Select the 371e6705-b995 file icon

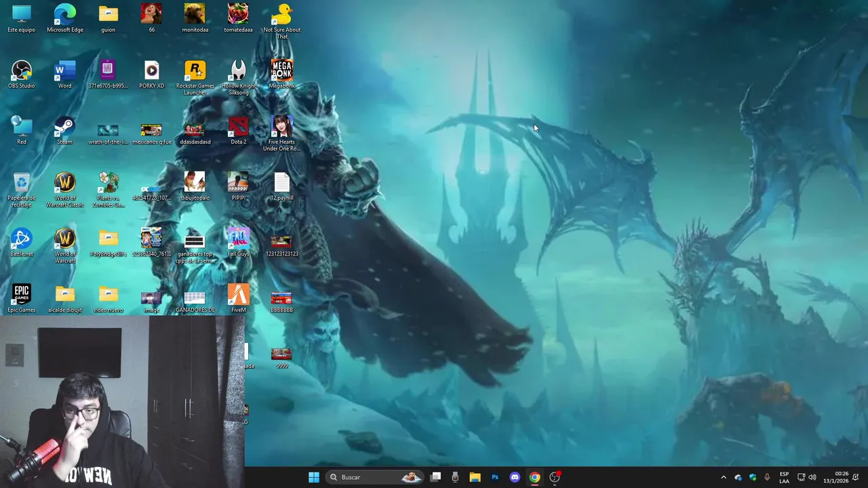coord(108,75)
